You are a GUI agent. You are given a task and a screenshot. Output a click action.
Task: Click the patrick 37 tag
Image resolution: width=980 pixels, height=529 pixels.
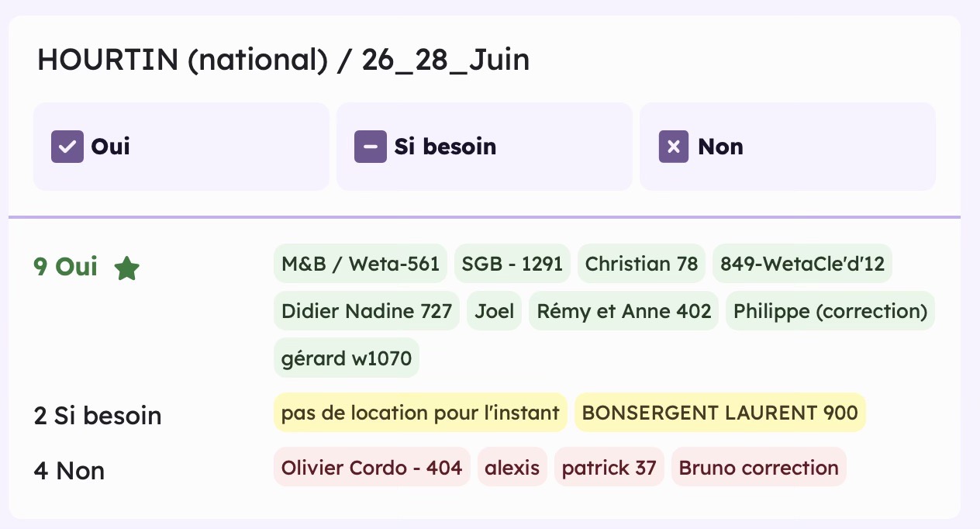point(609,467)
